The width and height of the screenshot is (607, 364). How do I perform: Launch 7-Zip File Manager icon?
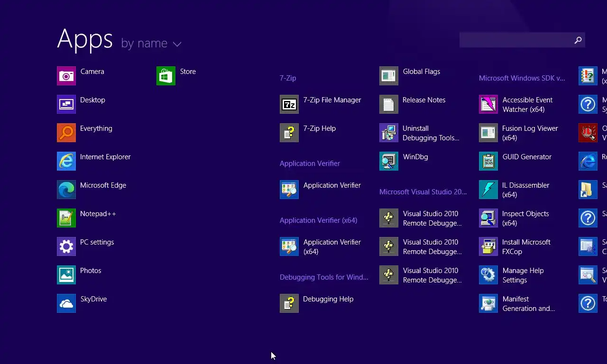(289, 104)
